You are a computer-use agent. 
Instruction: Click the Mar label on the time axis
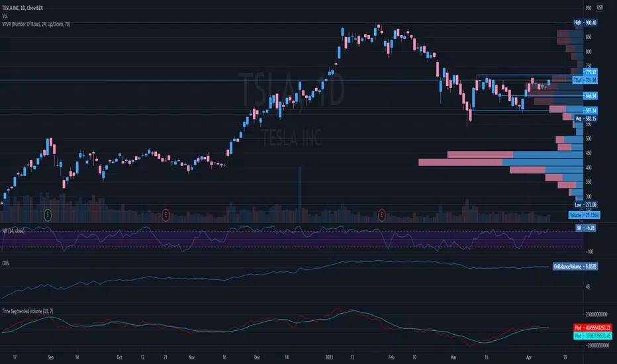(453, 357)
